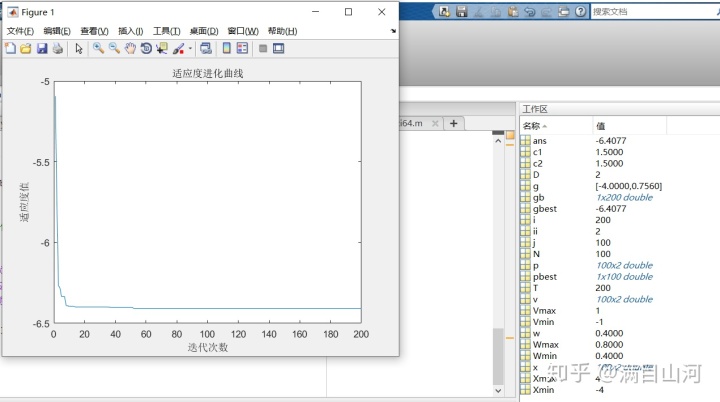
Task: Select variable Vmax in workspace
Action: (544, 311)
